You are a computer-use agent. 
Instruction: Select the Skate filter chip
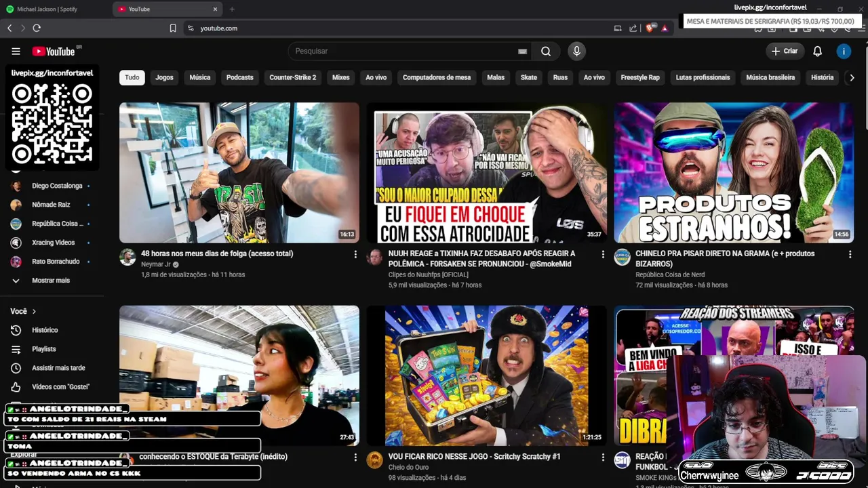(x=529, y=77)
